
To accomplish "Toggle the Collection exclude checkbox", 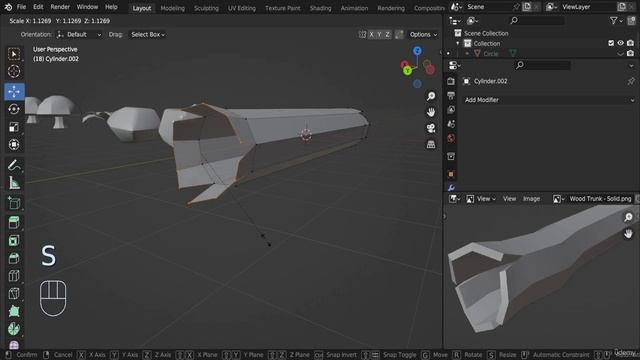I will point(611,43).
